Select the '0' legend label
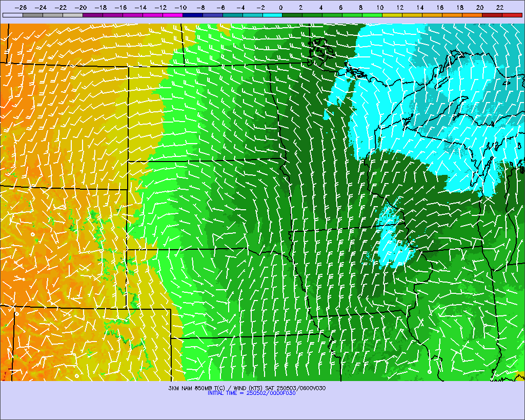Image resolution: width=525 pixels, height=420 pixels. 281,7
